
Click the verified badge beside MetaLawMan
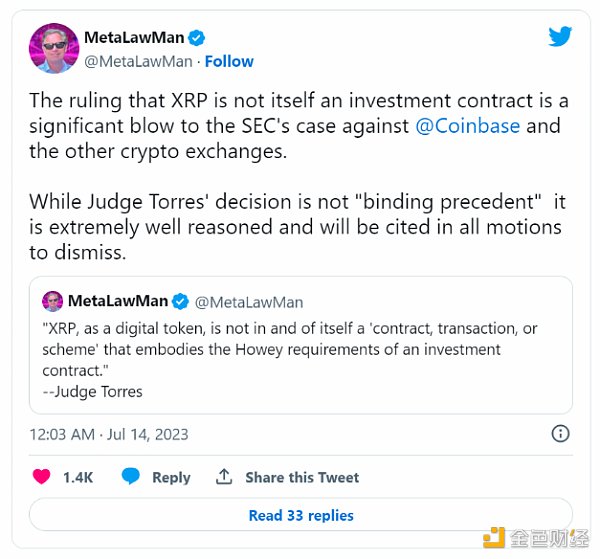[197, 38]
